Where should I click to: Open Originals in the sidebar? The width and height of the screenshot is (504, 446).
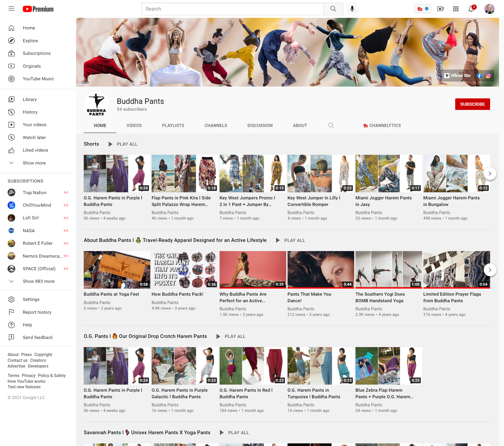(38, 66)
